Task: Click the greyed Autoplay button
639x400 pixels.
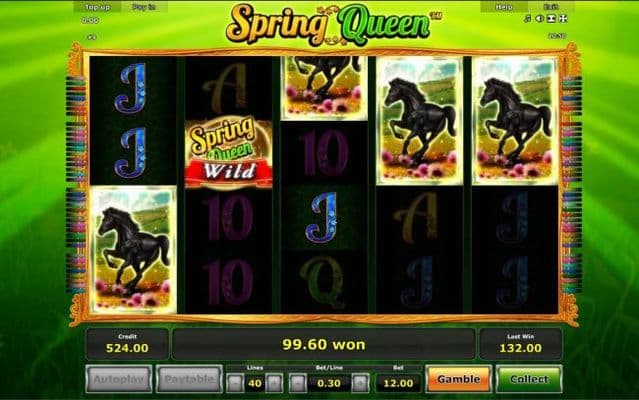Action: click(119, 379)
